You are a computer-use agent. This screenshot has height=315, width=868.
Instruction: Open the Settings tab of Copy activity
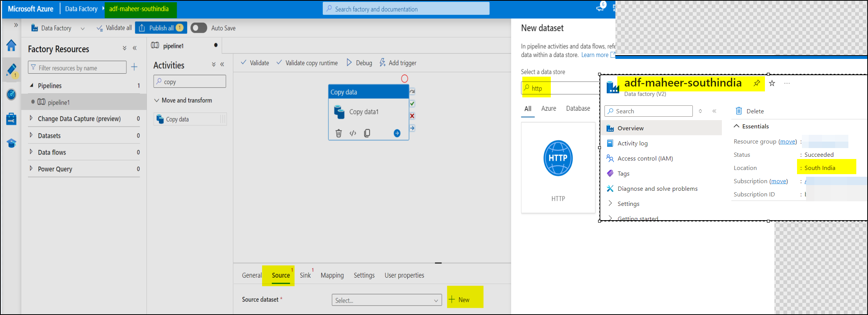click(x=364, y=275)
